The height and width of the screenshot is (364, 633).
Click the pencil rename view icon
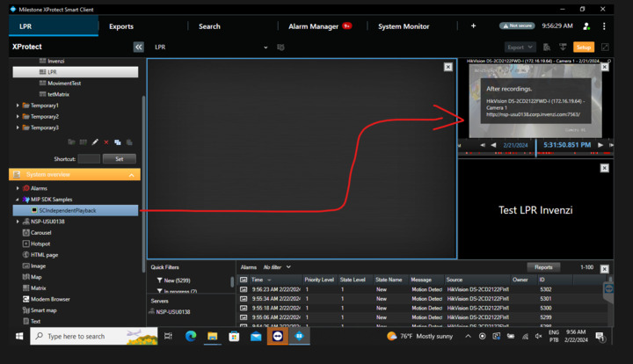(x=95, y=142)
